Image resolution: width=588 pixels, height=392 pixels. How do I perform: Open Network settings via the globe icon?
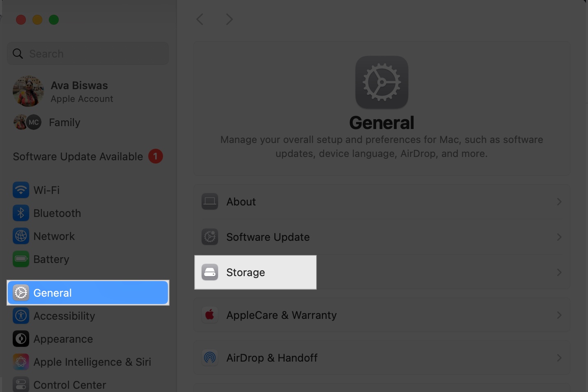click(21, 236)
